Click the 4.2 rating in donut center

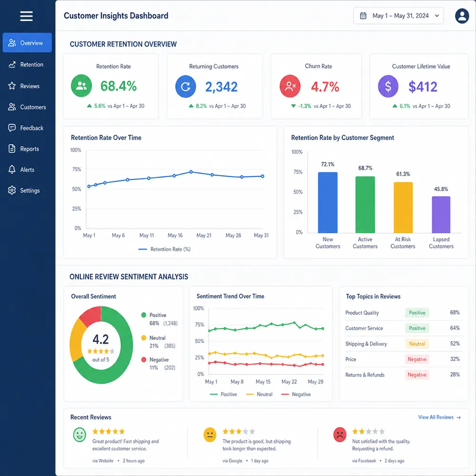(100, 339)
